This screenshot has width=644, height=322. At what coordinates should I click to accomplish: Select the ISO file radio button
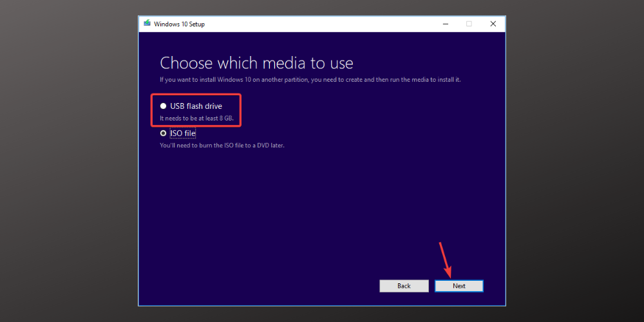click(x=163, y=133)
